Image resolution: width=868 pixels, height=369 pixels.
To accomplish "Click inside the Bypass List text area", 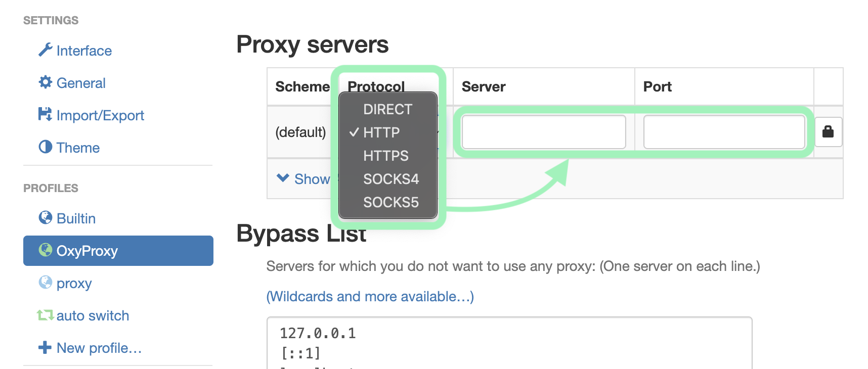I will tap(509, 344).
